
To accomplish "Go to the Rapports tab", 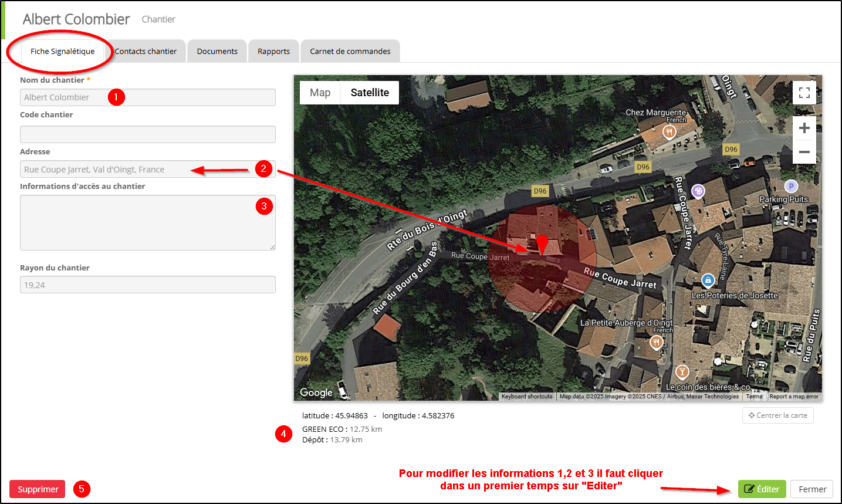I will point(274,51).
